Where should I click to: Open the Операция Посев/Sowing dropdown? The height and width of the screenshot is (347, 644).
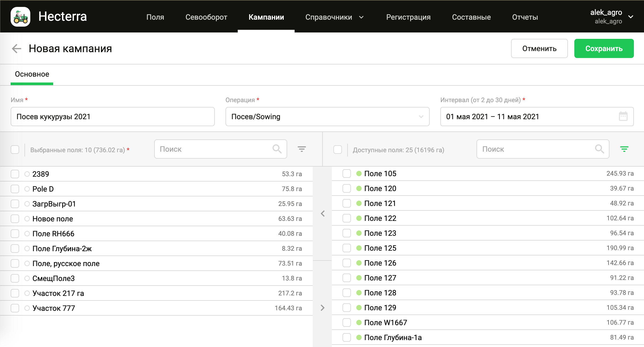point(327,117)
